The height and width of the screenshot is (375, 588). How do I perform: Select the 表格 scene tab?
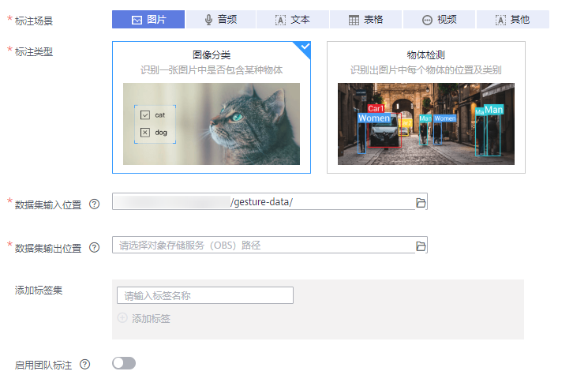365,20
